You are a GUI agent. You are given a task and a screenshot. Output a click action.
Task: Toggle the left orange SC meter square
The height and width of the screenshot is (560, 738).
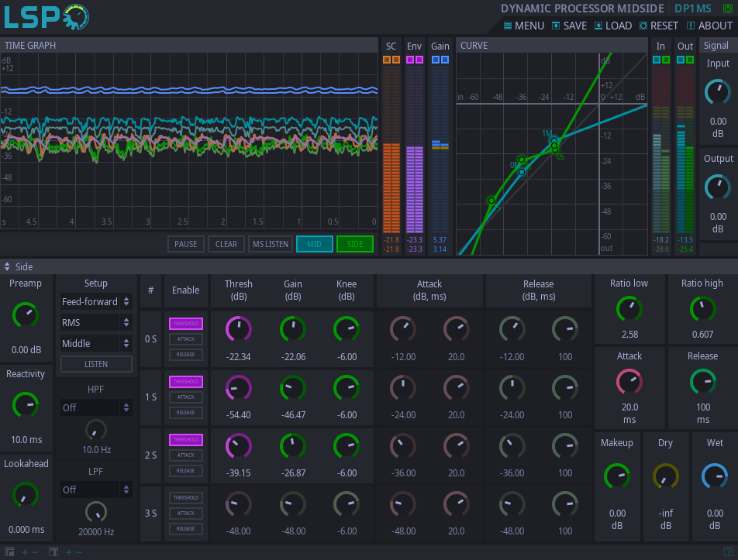[387, 60]
